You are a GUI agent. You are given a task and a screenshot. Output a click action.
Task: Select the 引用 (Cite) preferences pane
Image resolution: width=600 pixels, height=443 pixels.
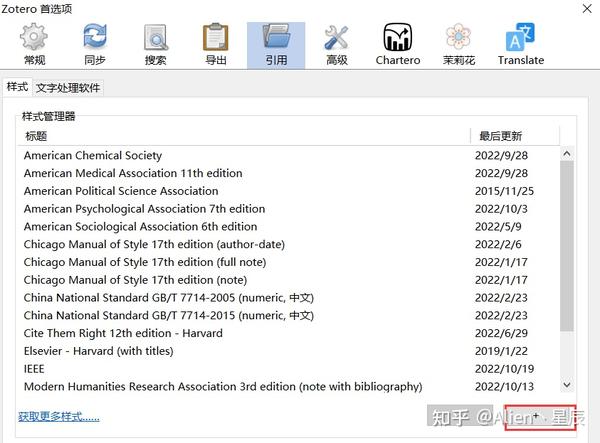(276, 45)
